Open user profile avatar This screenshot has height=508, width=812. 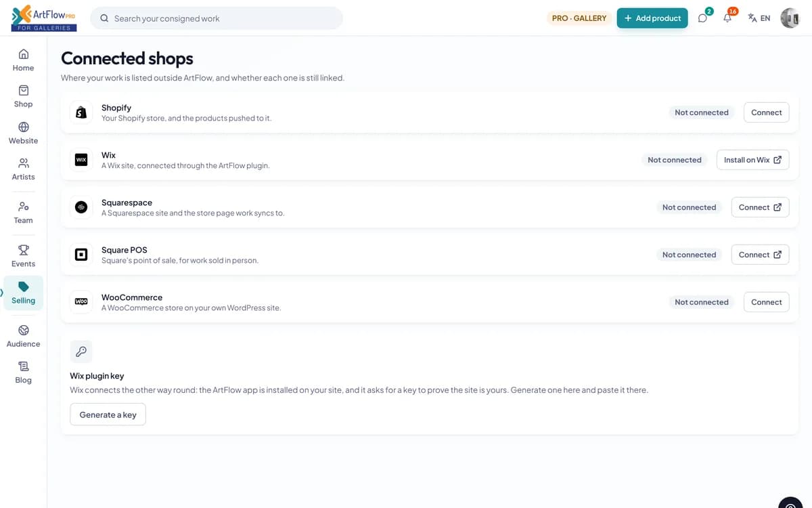(790, 18)
